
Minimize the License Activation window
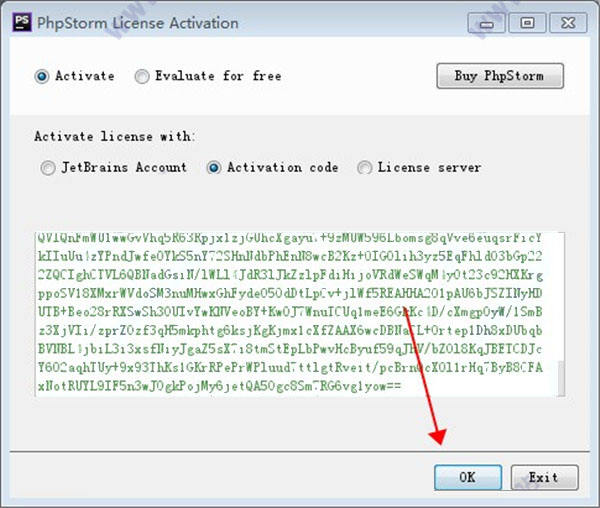[486, 23]
